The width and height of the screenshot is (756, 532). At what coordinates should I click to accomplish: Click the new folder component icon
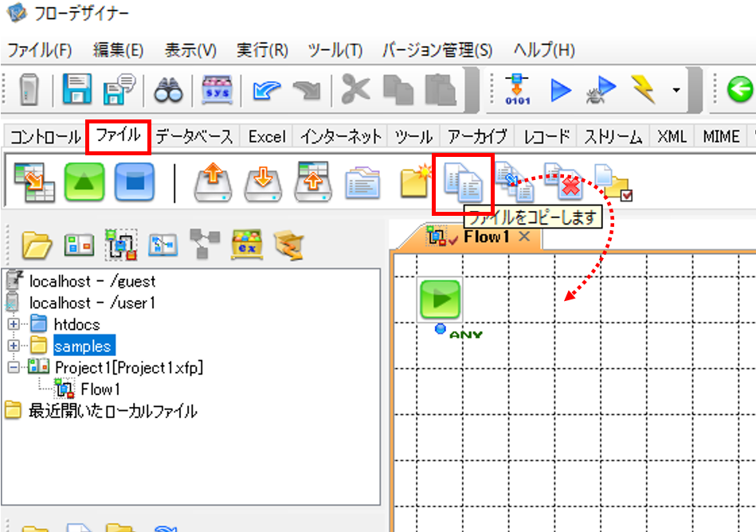pyautogui.click(x=415, y=182)
